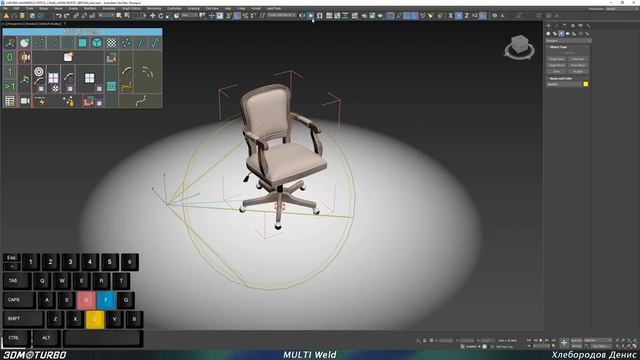Open the Rendering menu
The image size is (640, 360).
pyautogui.click(x=154, y=9)
